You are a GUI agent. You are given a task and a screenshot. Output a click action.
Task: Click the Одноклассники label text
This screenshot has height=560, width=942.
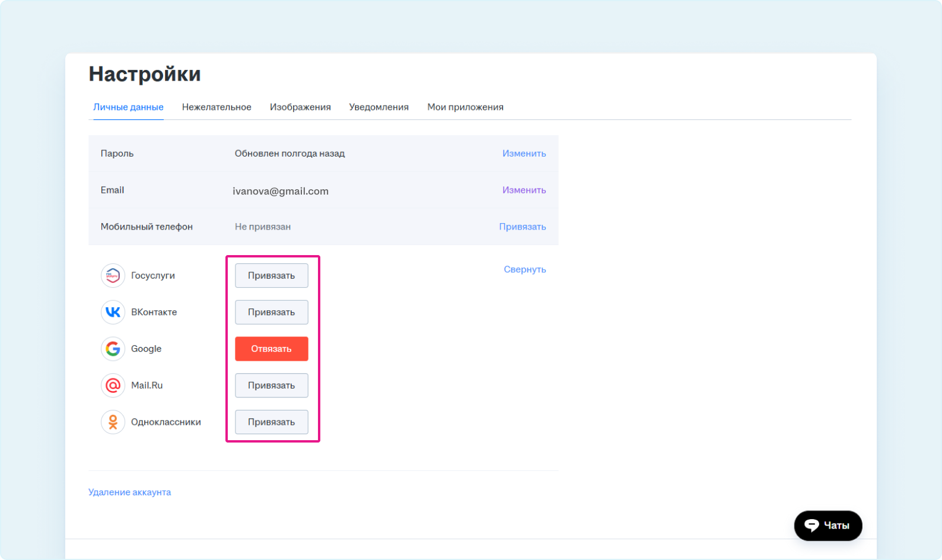166,422
